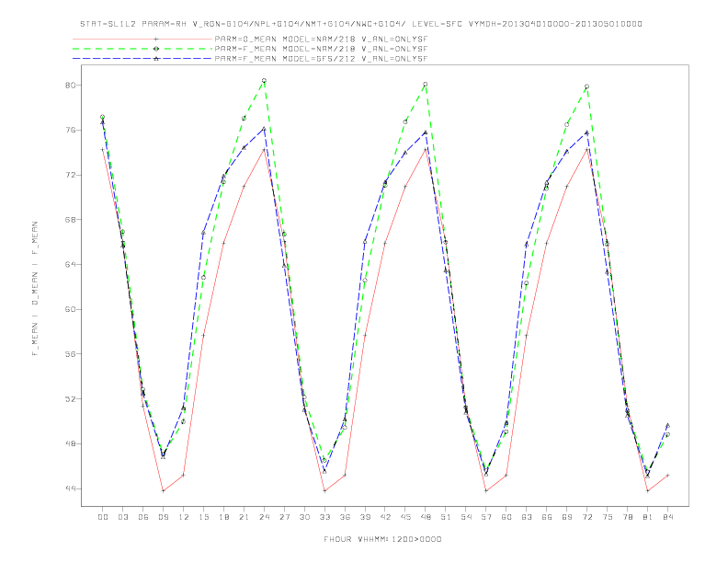
Task: Click y-axis tick label 80
Action: [x=70, y=86]
